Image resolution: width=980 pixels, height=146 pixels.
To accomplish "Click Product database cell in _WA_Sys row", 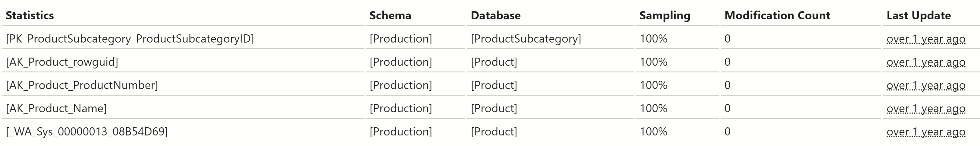I will tap(494, 132).
